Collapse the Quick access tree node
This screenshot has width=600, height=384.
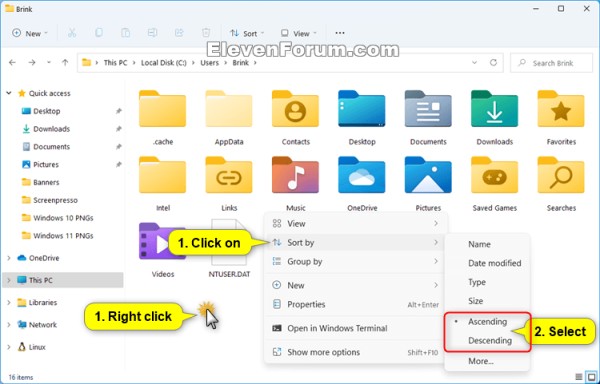pyautogui.click(x=9, y=93)
